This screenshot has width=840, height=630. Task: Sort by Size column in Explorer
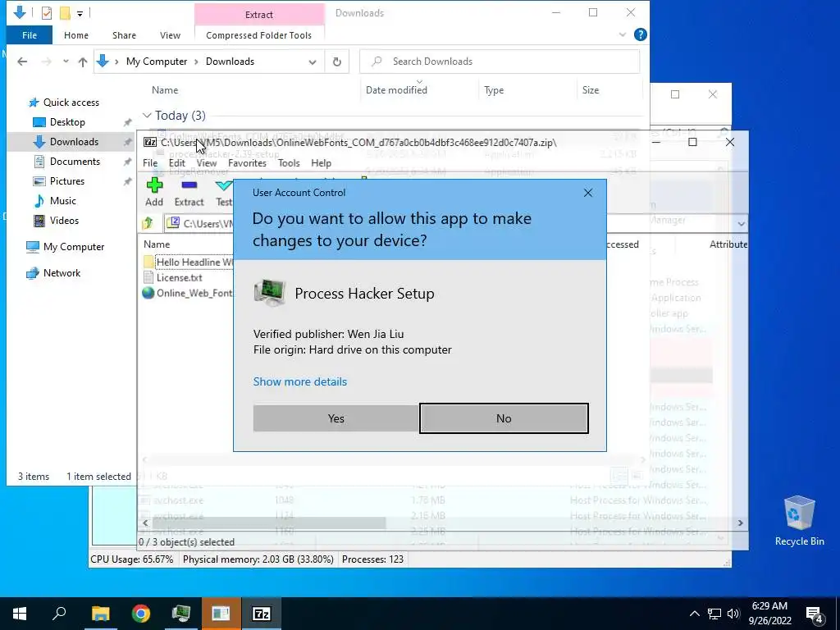pyautogui.click(x=591, y=90)
